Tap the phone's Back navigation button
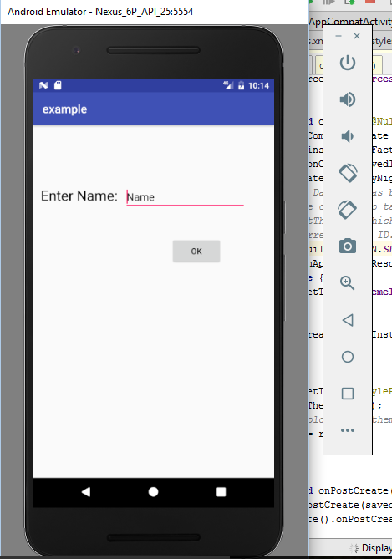Screen dimensions: 392x559 pyautogui.click(x=86, y=492)
